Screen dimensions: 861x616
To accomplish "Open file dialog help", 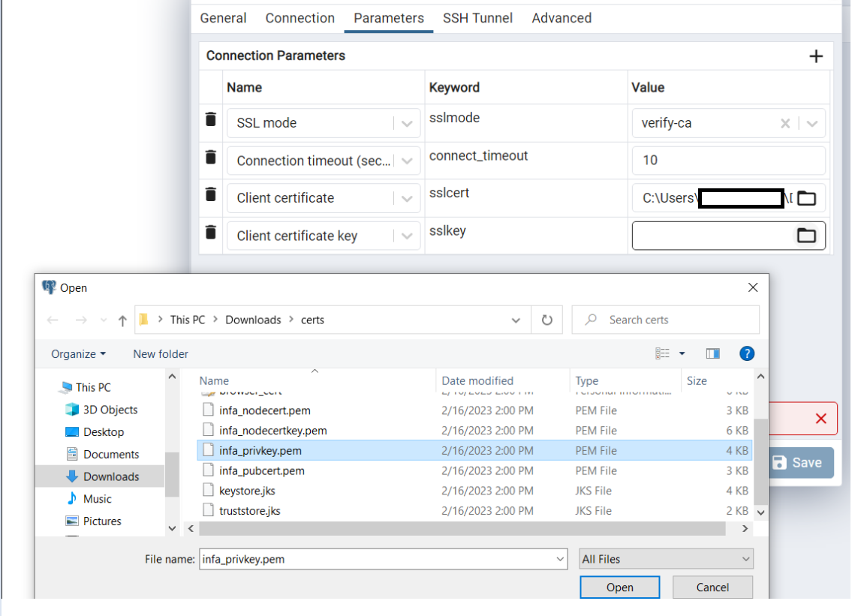I will [747, 353].
